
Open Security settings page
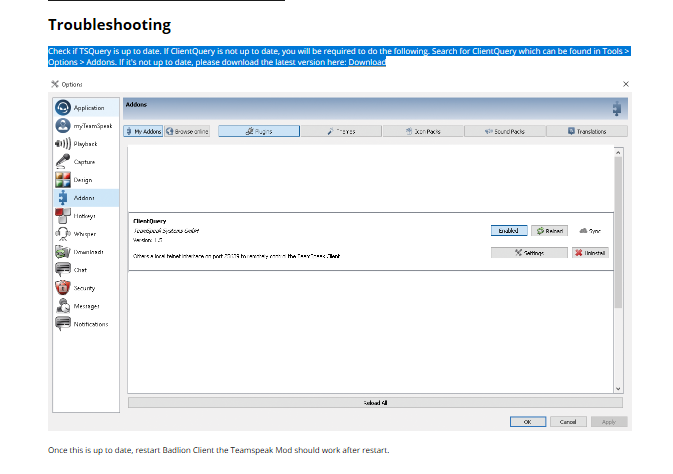point(86,288)
